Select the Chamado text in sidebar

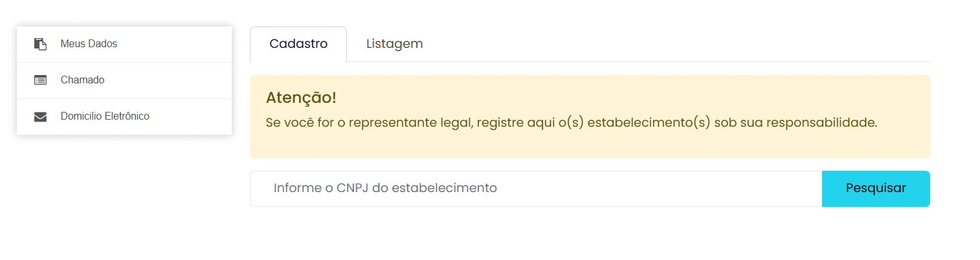click(82, 80)
